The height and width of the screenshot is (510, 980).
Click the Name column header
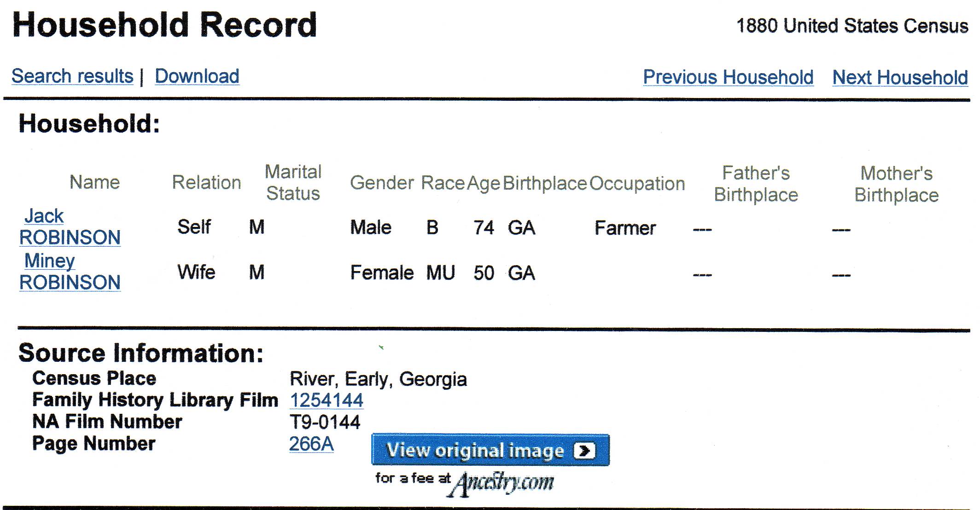pyautogui.click(x=94, y=182)
